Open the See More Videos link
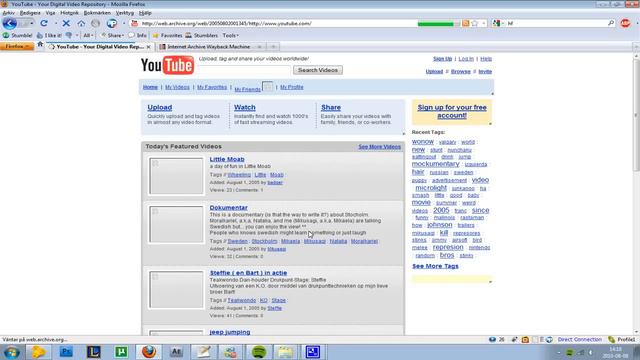 [380, 147]
